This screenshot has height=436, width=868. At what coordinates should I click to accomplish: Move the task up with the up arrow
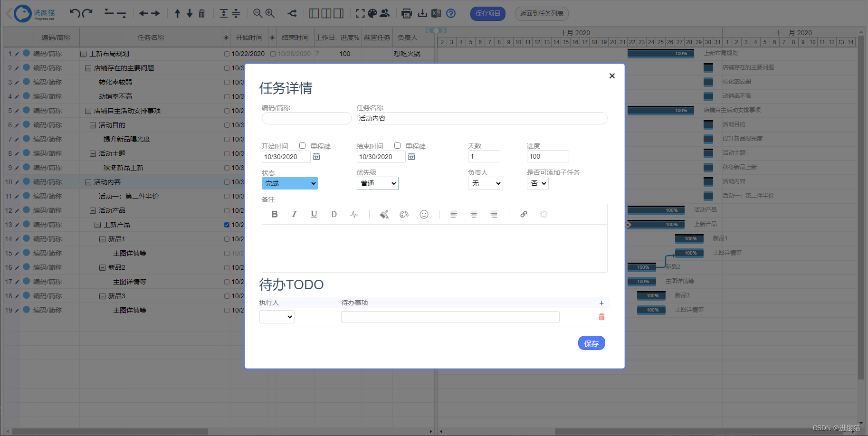click(177, 13)
